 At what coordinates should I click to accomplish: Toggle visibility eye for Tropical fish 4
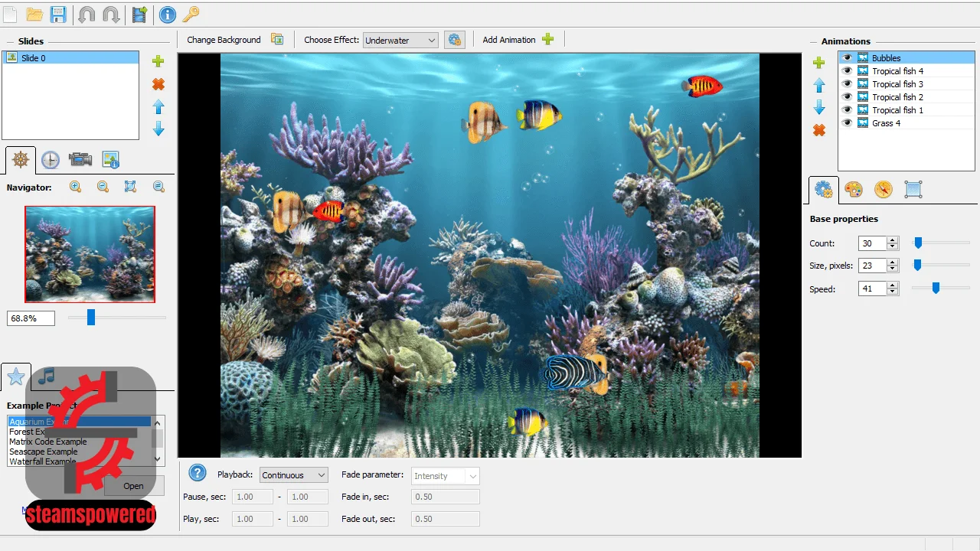pos(848,71)
